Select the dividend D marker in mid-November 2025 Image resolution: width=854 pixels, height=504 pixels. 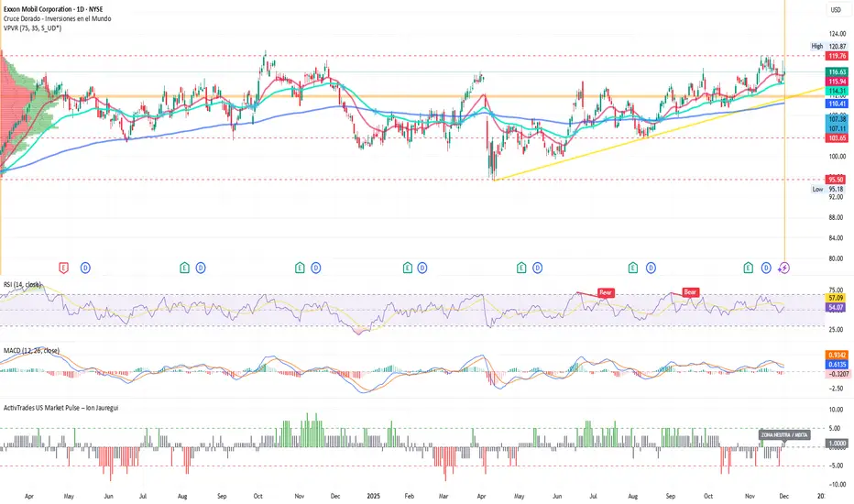766,268
